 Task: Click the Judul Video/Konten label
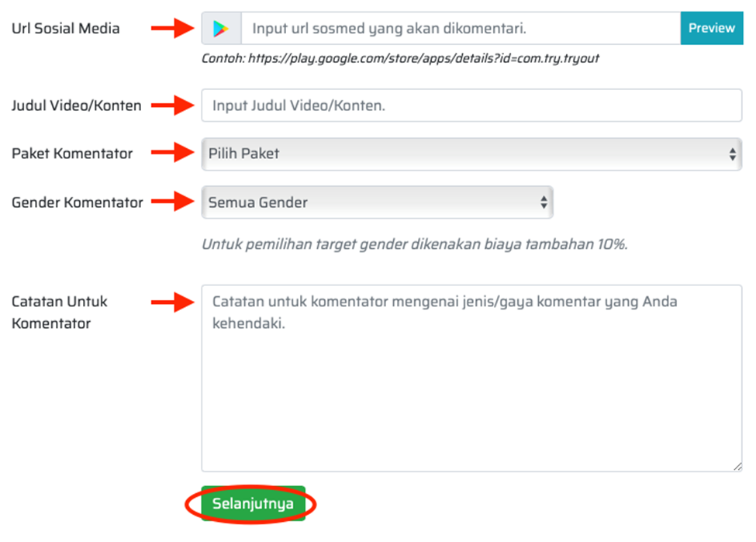pyautogui.click(x=76, y=105)
